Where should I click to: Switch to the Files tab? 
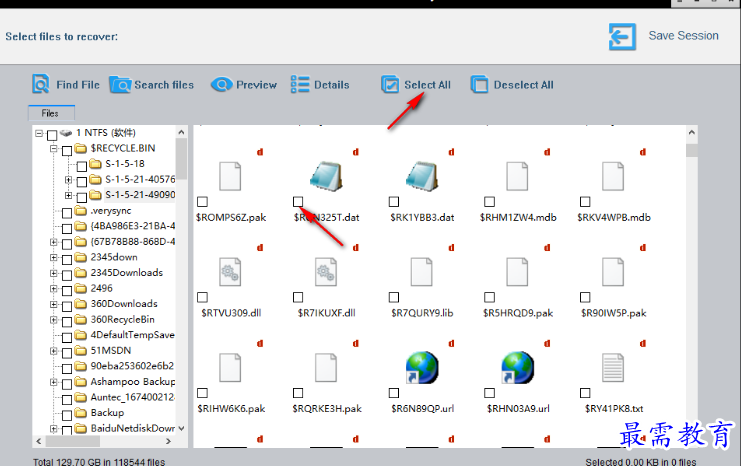pyautogui.click(x=51, y=113)
